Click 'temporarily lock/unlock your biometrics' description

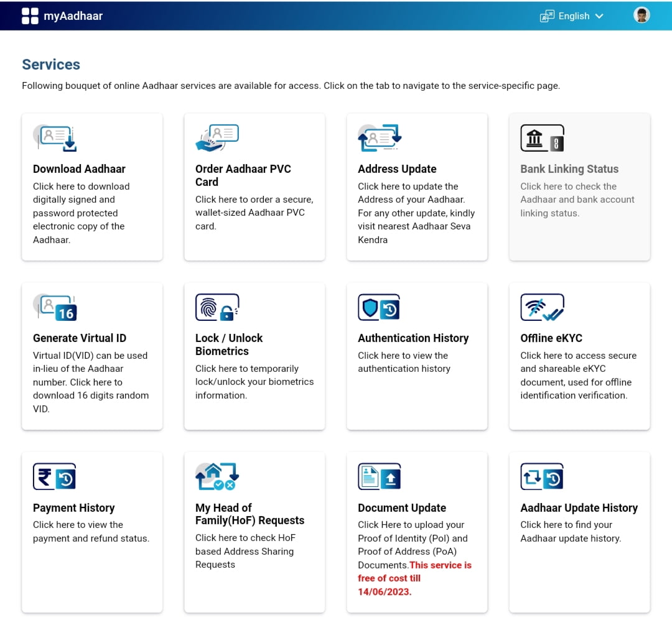click(254, 382)
